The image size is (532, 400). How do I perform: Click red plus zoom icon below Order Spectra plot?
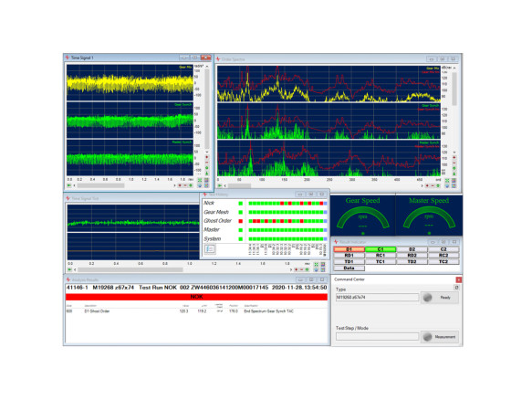(x=427, y=185)
